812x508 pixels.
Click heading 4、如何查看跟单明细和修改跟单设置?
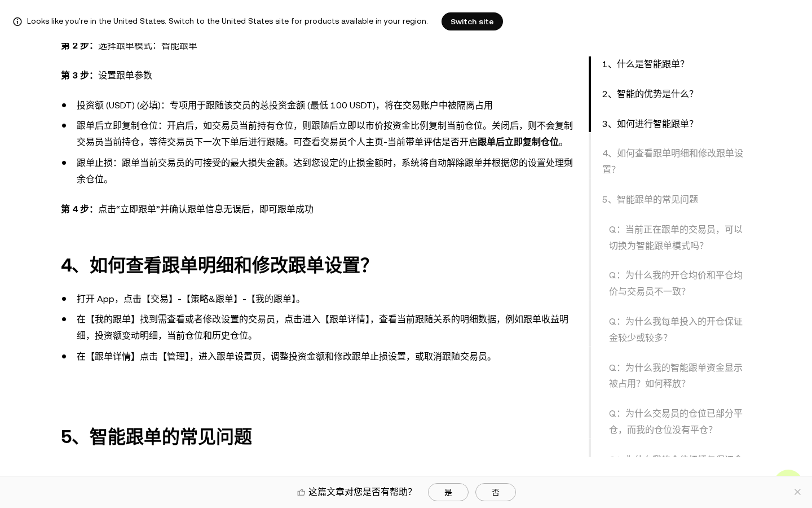pyautogui.click(x=215, y=265)
